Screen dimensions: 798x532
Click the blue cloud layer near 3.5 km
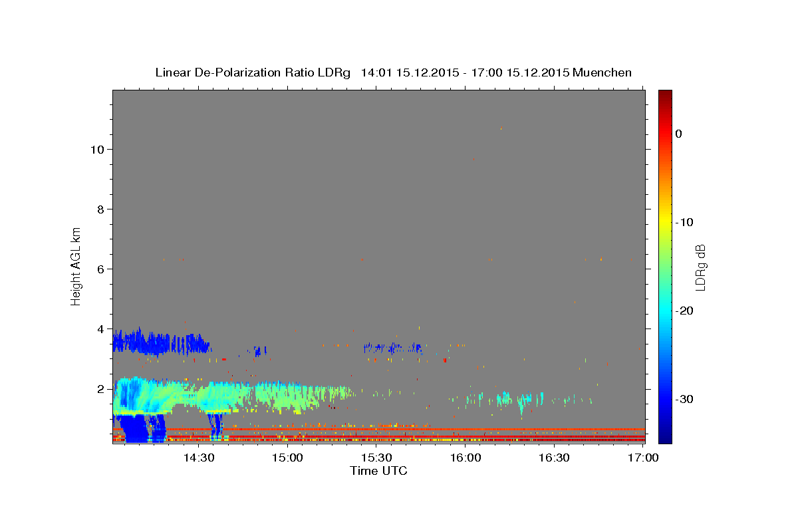[x=161, y=342]
